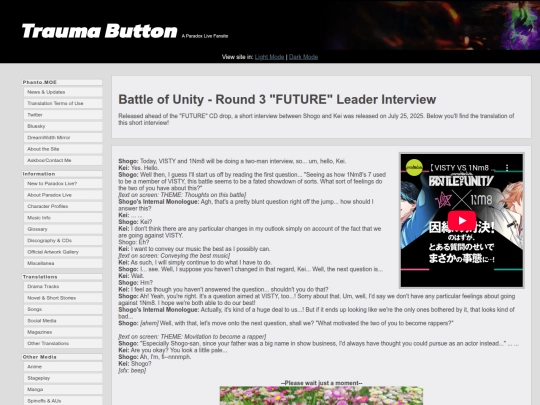
Task: Open the DreamWidth Mirror link
Action: coord(63,137)
